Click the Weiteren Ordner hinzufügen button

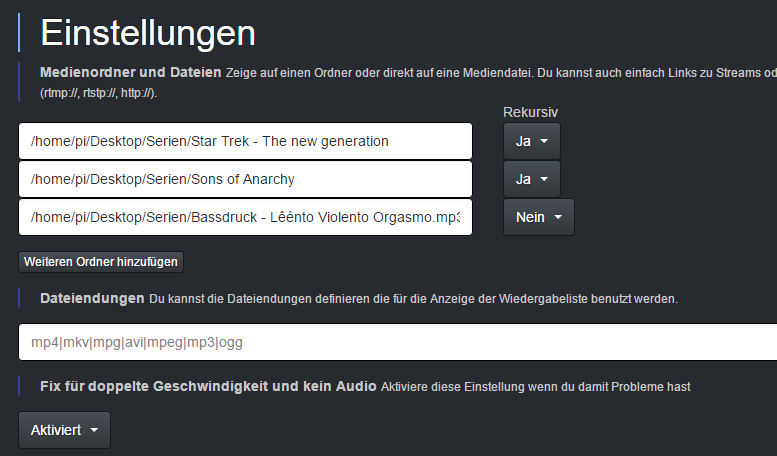tap(101, 262)
